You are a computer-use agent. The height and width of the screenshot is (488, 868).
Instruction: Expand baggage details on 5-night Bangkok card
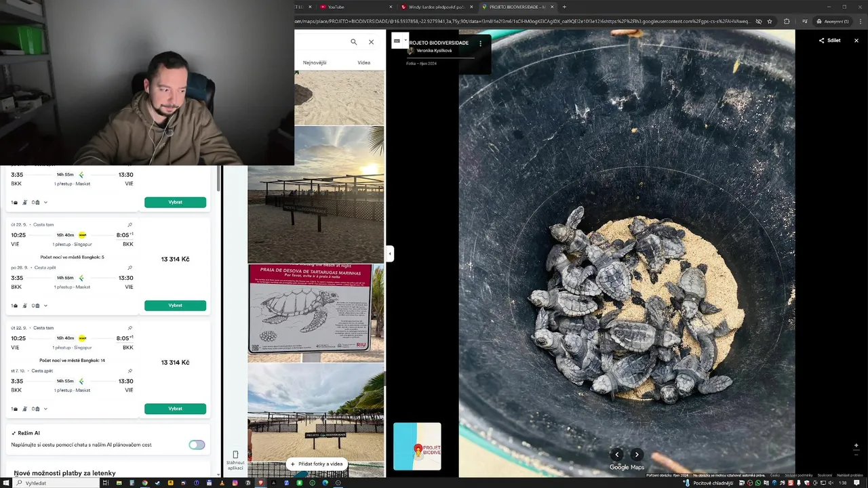click(x=45, y=306)
